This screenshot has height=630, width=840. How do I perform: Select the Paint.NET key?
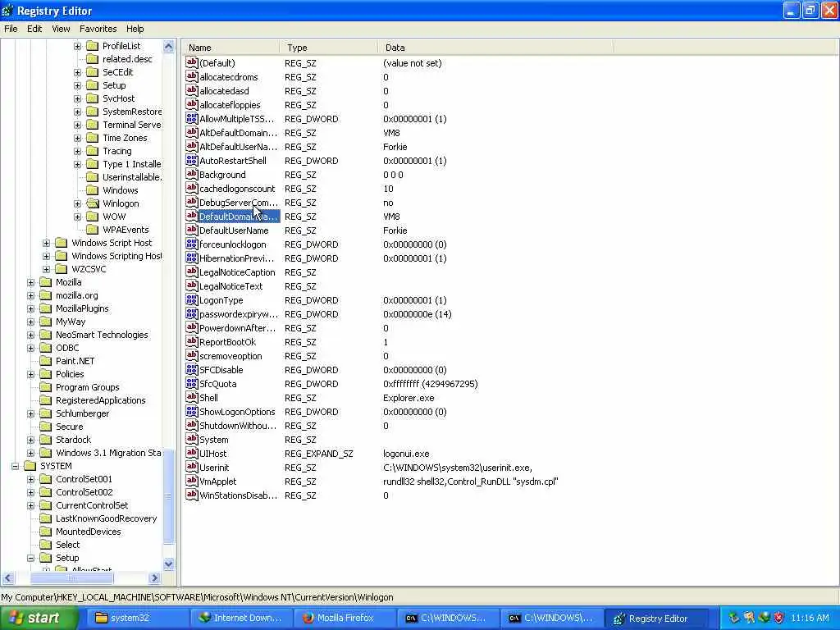pyautogui.click(x=75, y=361)
